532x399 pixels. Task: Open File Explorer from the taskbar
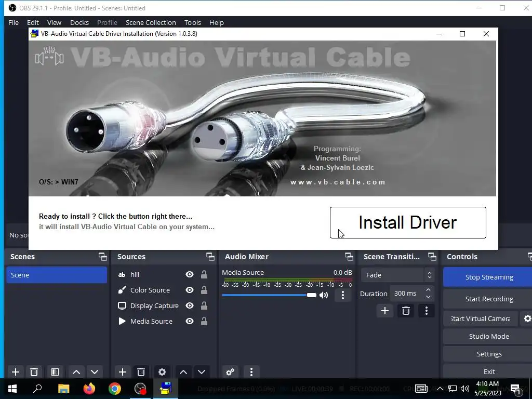63,389
